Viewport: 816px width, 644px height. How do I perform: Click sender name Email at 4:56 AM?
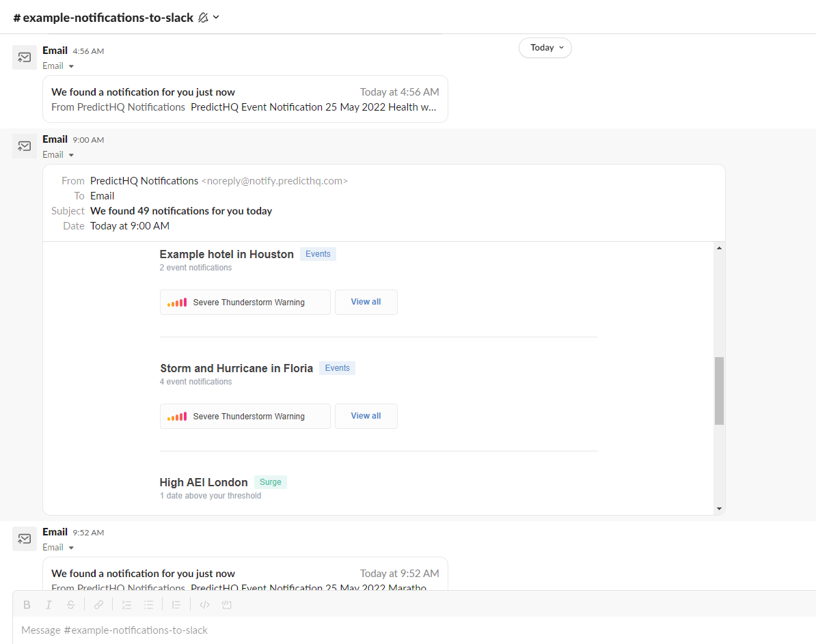55,51
